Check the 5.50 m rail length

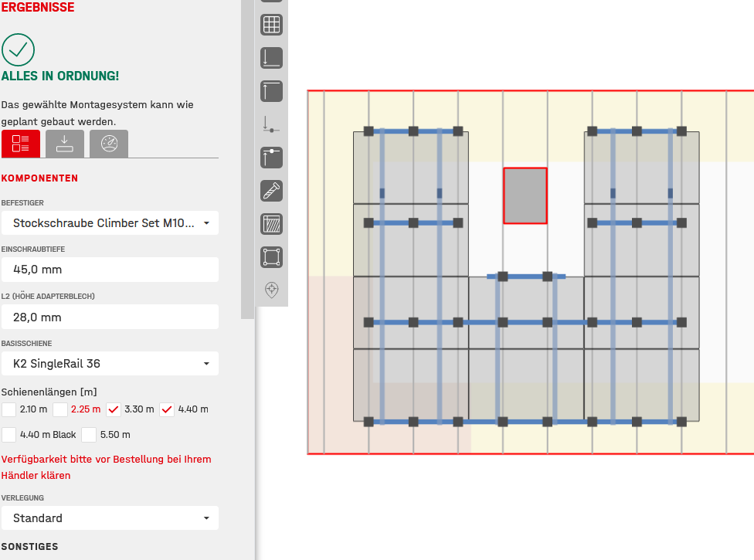[89, 435]
